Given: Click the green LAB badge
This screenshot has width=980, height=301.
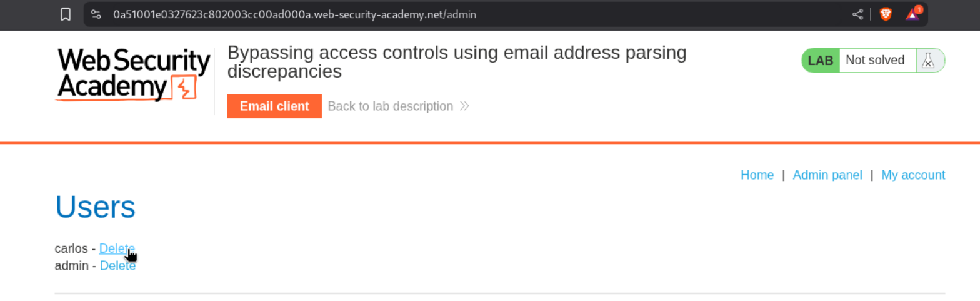Looking at the screenshot, I should 820,61.
